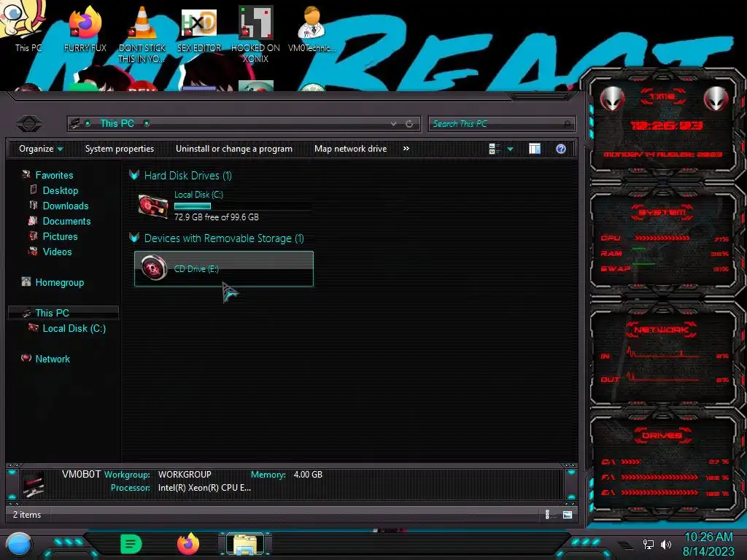This screenshot has width=747, height=560.
Task: Click the 2 items status text
Action: click(x=27, y=514)
